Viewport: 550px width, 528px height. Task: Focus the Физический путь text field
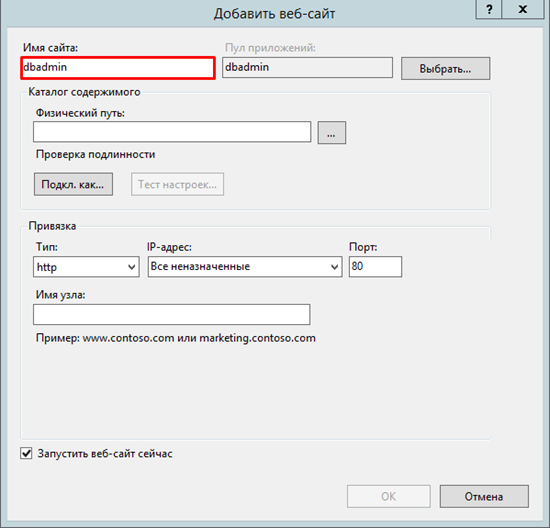coord(172,132)
